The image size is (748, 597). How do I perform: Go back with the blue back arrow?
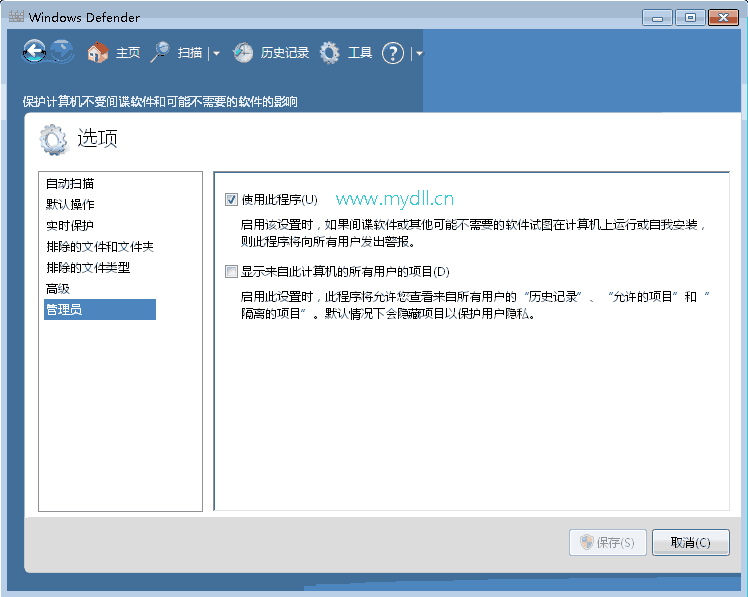point(34,51)
